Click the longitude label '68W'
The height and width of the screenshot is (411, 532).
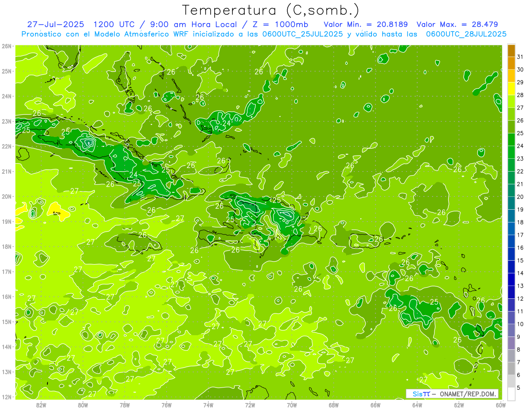coord(334,405)
